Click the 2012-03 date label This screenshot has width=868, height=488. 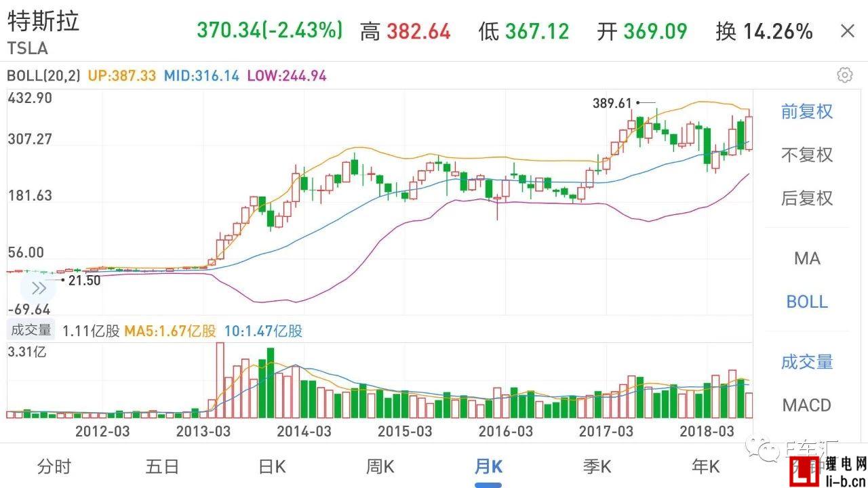(x=102, y=431)
